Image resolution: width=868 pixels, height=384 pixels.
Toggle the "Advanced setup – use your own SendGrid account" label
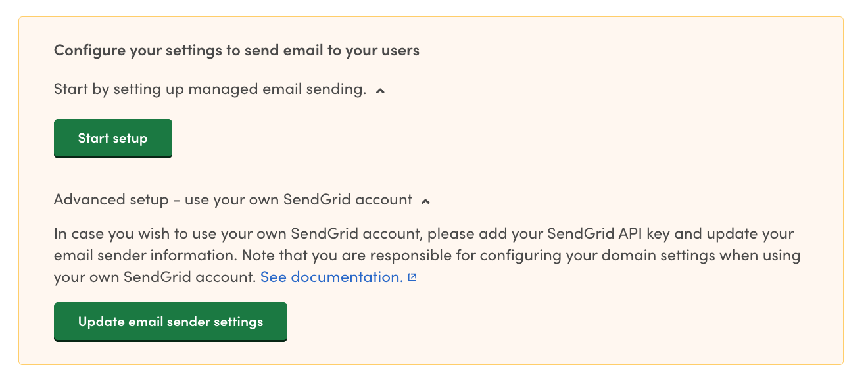(233, 199)
